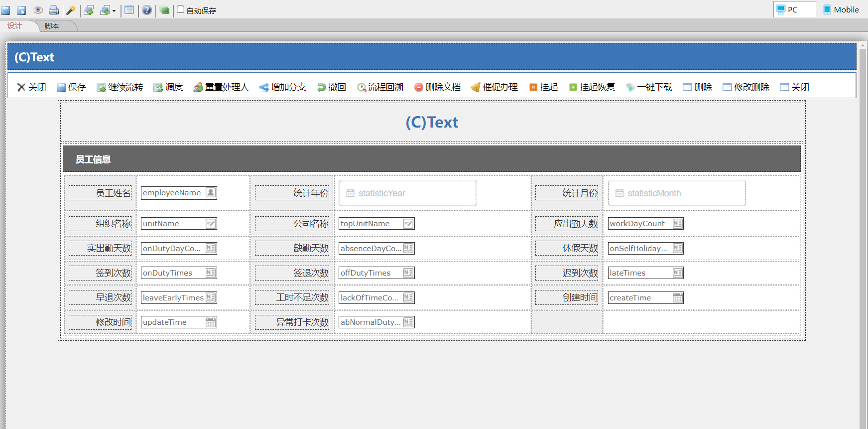Click number icon in onDutyDayCo... field
868x429 pixels.
(x=211, y=248)
